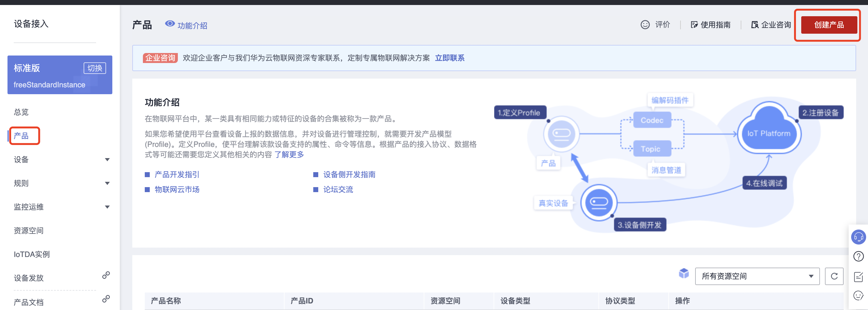Click the question mark help icon
Image resolution: width=868 pixels, height=310 pixels.
point(859,256)
